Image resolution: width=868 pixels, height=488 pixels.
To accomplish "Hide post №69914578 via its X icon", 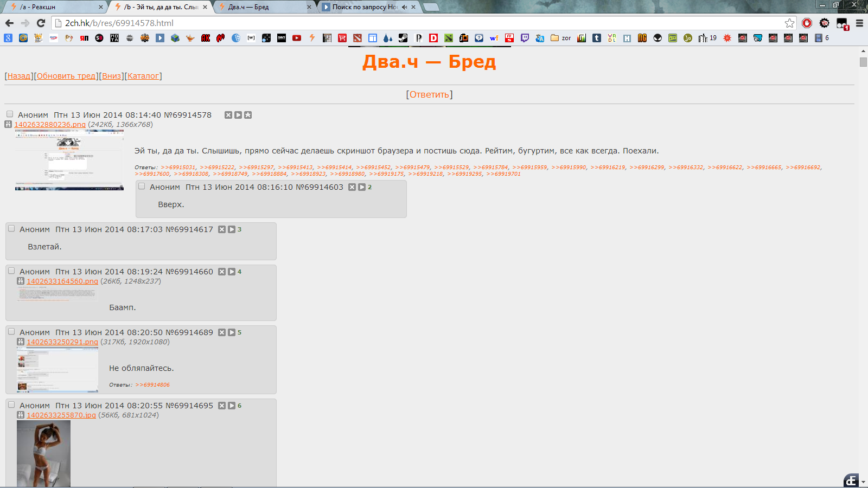I will (x=228, y=115).
